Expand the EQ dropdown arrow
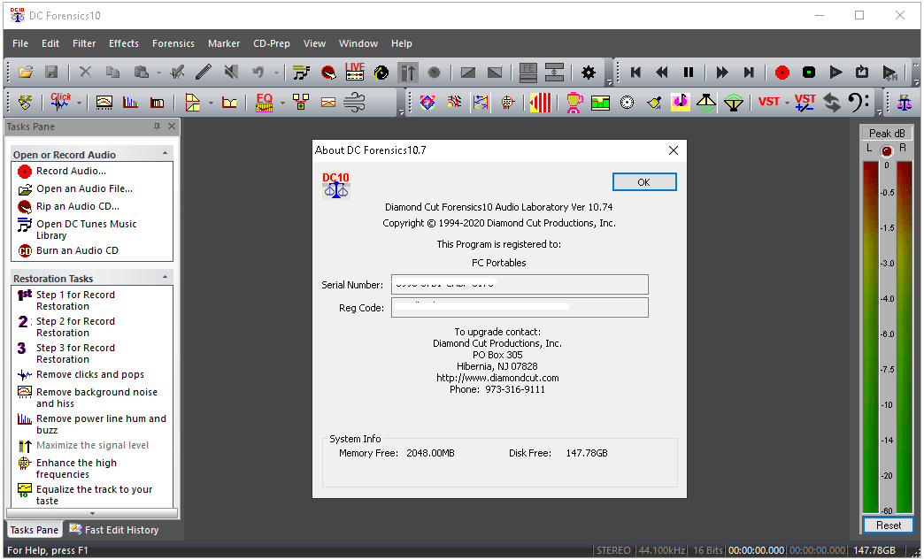The image size is (924, 560). coord(282,103)
